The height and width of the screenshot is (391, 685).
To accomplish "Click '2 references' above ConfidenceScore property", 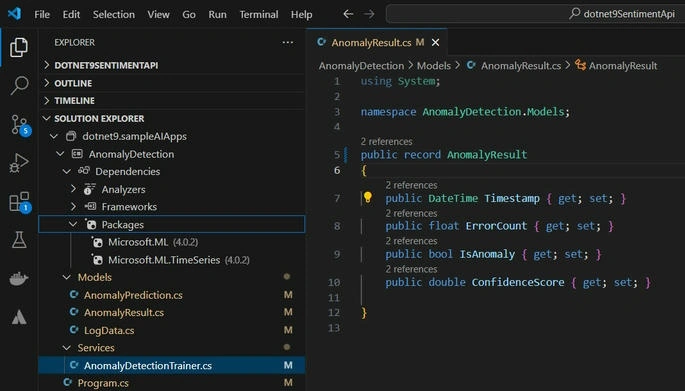I will coord(411,269).
